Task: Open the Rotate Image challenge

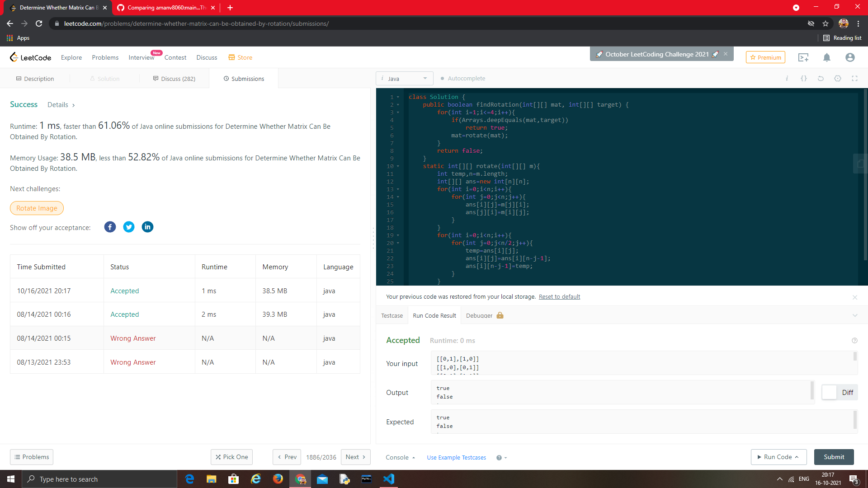Action: (x=37, y=208)
